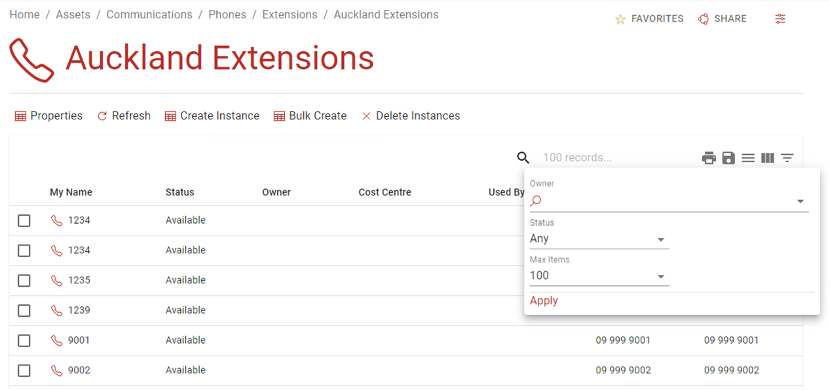
Task: Click the Bulk Create label
Action: tap(318, 116)
